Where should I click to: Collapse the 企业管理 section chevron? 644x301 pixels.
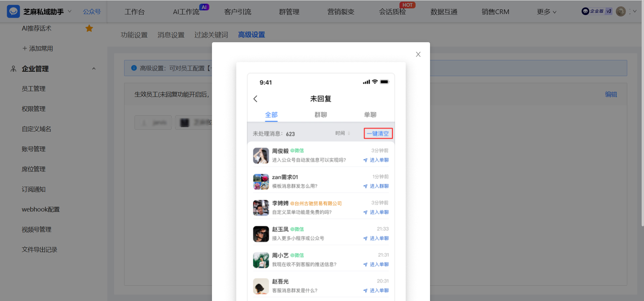94,69
